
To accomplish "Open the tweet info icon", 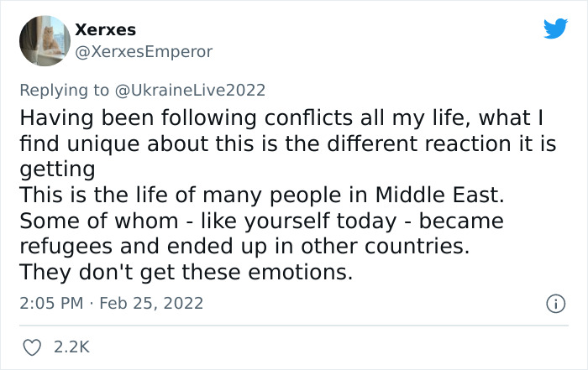I will [x=554, y=303].
